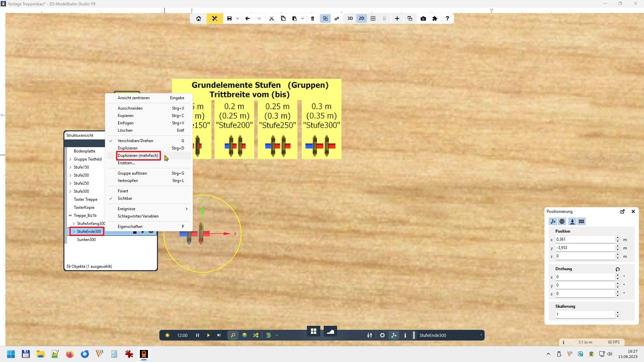Screen dimensions: 644x362
Task: Click the camera screenshot icon
Action: 423,18
